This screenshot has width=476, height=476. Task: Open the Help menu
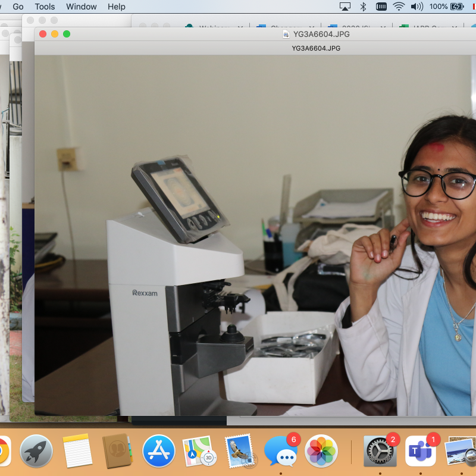[x=116, y=7]
